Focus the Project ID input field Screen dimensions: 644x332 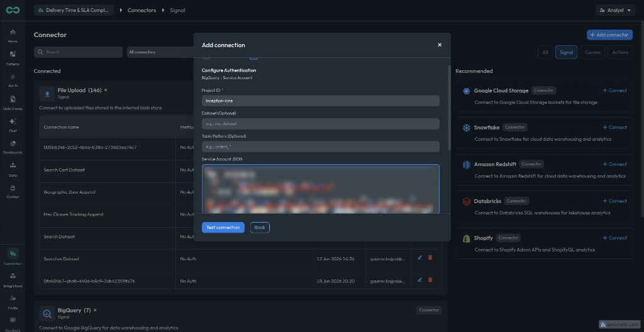[320, 101]
